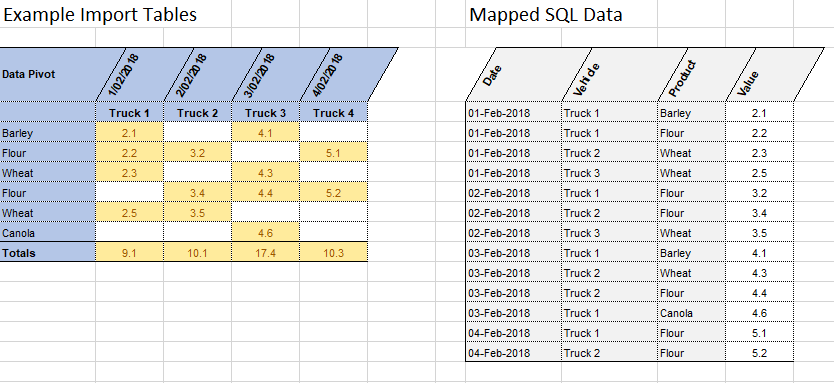This screenshot has width=834, height=383.
Task: Select the rotated 2/02/2018 date header
Action: click(x=191, y=74)
